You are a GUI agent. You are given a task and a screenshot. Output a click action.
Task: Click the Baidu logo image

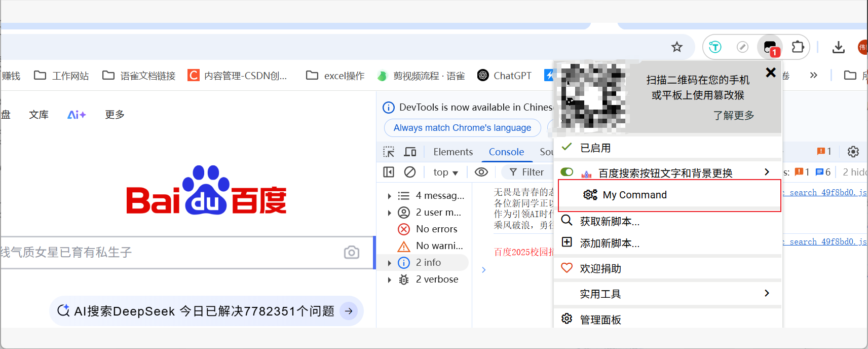pyautogui.click(x=206, y=190)
